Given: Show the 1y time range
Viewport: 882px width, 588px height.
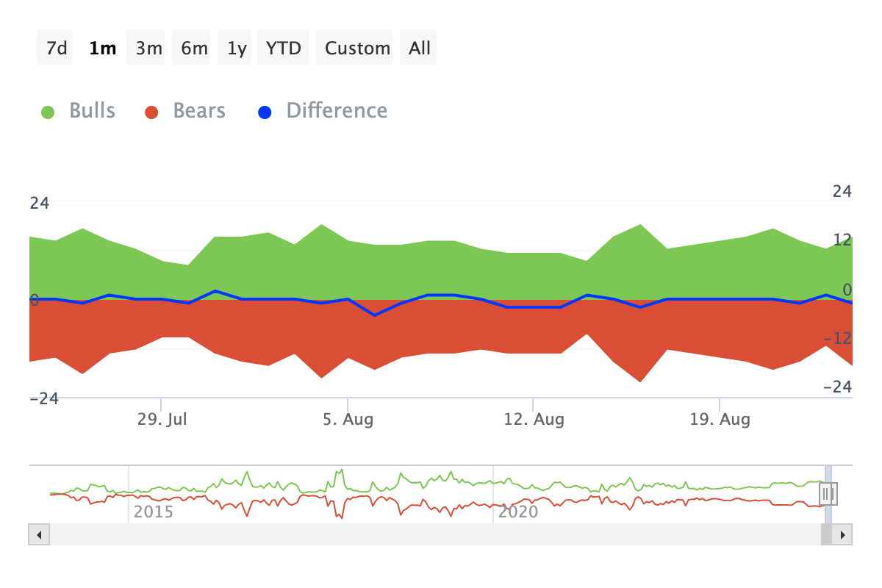Looking at the screenshot, I should click(x=237, y=49).
